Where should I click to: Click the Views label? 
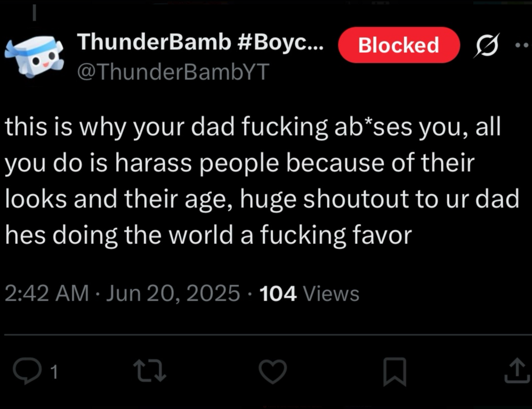point(331,293)
